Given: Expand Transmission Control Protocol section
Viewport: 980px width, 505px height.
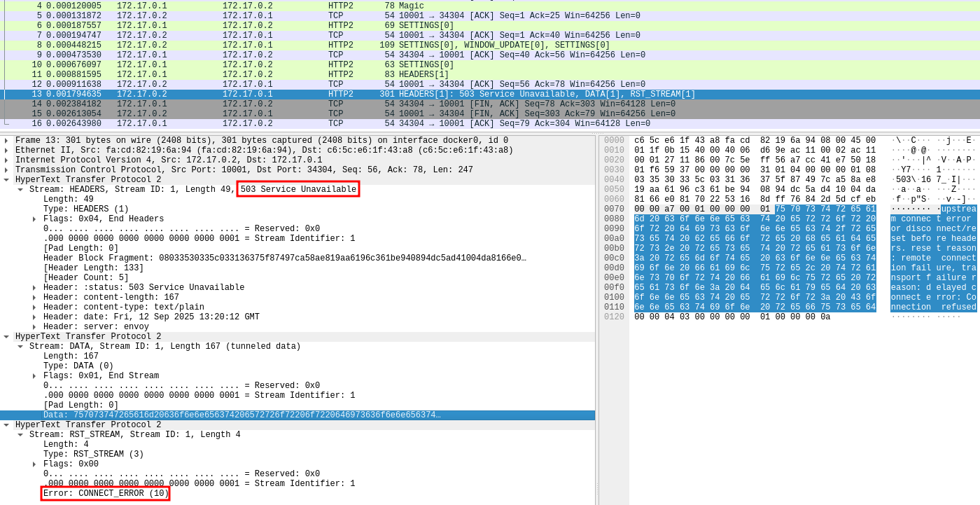Looking at the screenshot, I should click(6, 170).
